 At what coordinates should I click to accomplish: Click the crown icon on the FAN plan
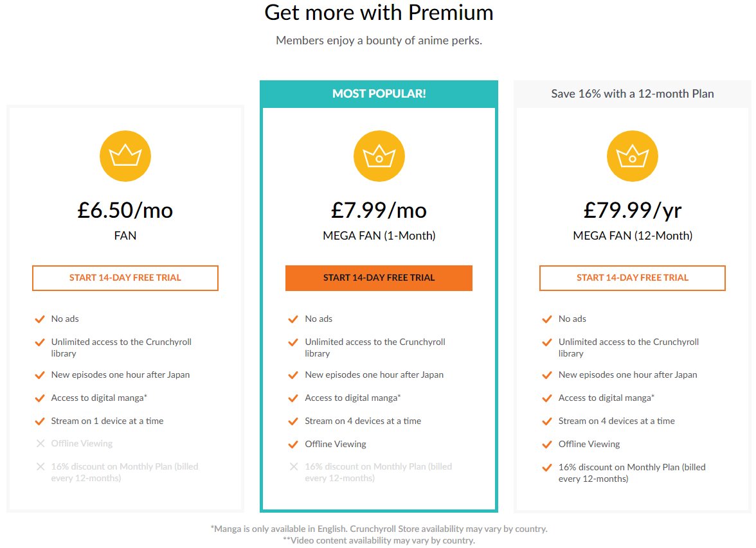125,155
